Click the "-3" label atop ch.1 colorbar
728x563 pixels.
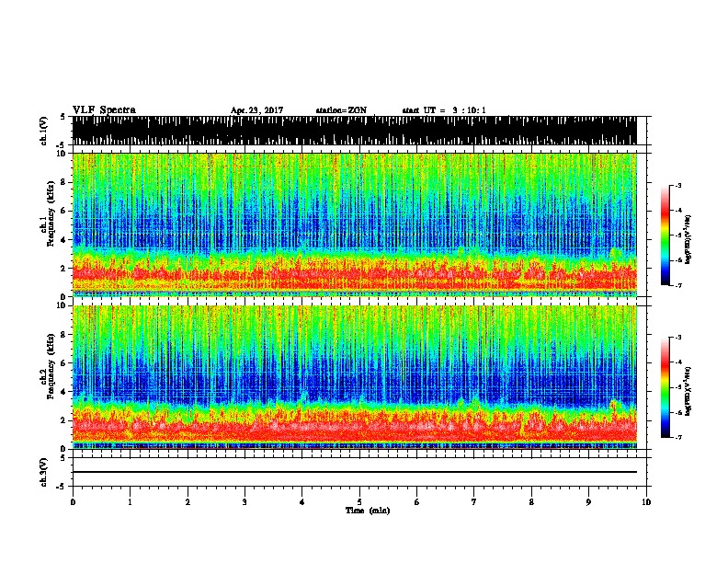(x=678, y=185)
